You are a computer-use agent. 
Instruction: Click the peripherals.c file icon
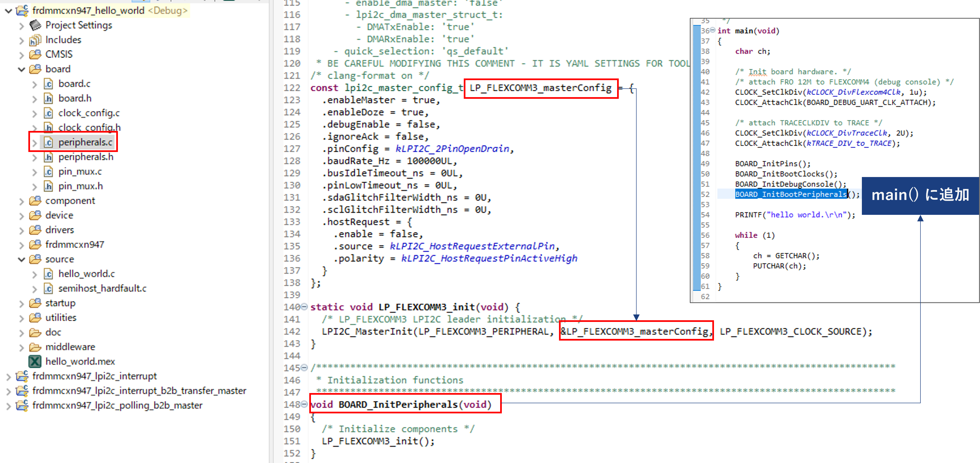[48, 142]
